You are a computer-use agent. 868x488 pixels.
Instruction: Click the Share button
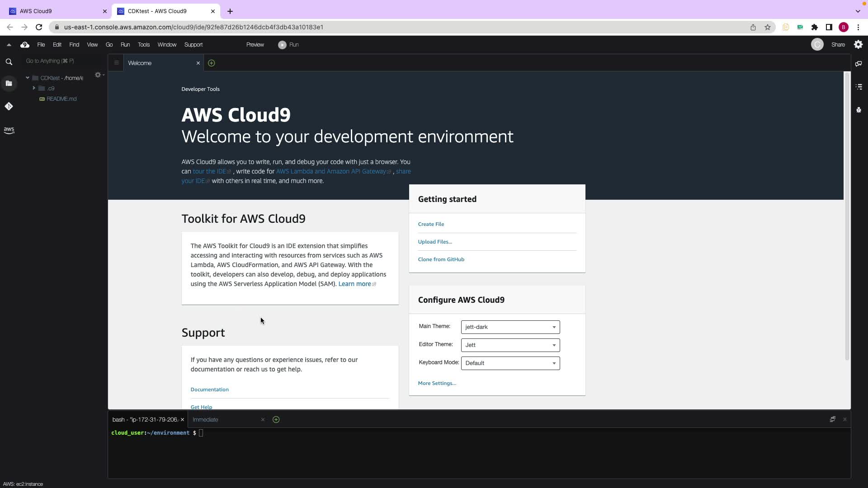pyautogui.click(x=838, y=45)
